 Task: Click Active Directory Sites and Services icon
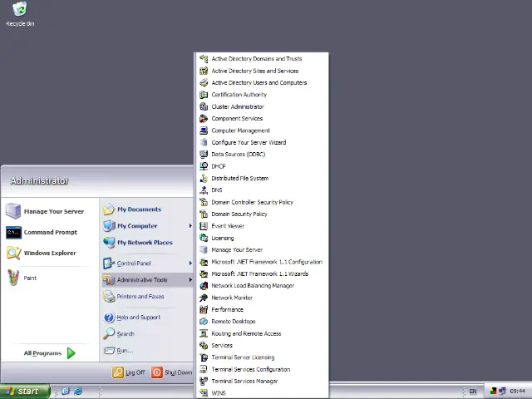click(x=204, y=71)
